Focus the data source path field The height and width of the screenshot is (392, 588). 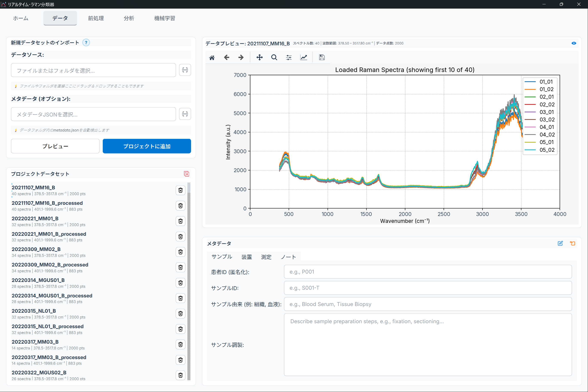tap(93, 70)
